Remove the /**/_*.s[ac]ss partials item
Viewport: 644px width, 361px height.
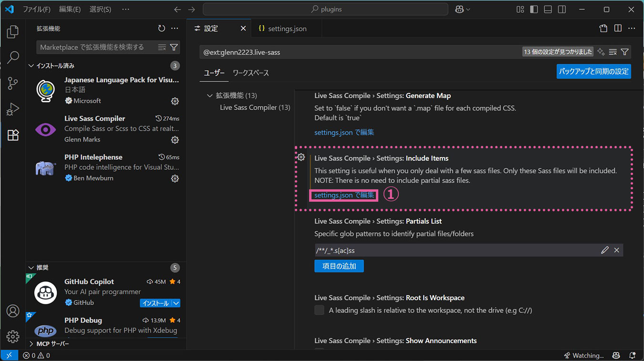[x=617, y=250]
